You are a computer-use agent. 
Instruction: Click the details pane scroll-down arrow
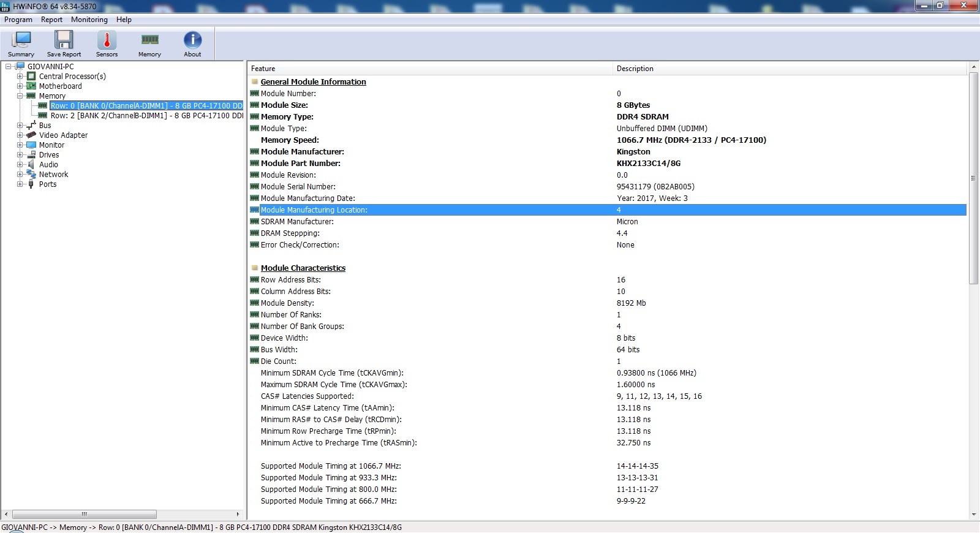[973, 515]
